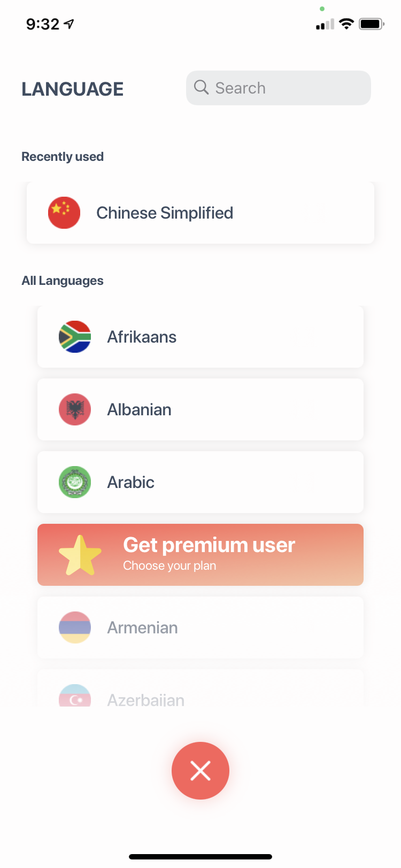Tap the Azerbaijan flag icon
401x868 pixels.
(75, 696)
